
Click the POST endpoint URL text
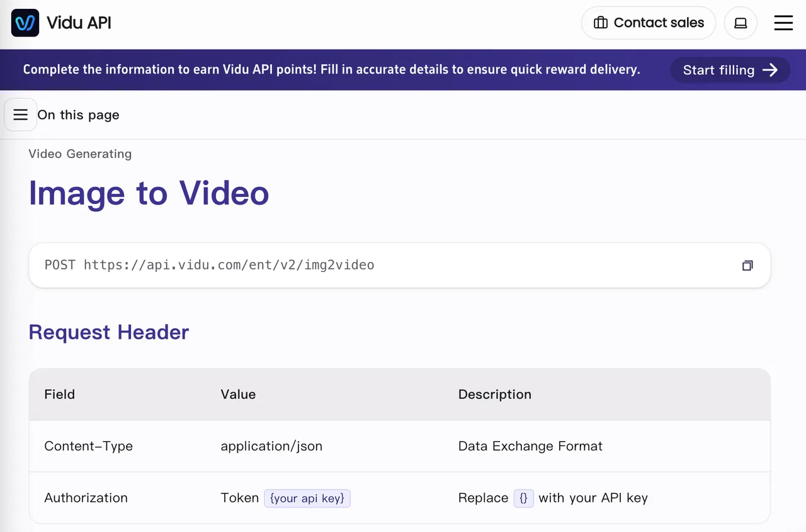click(210, 265)
